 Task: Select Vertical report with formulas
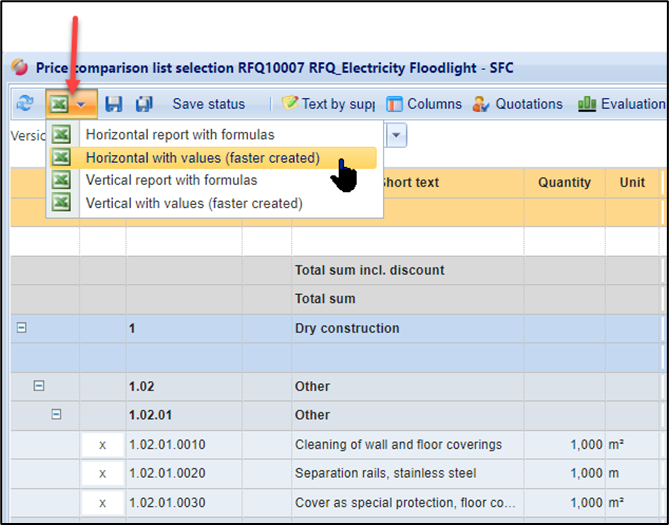point(171,180)
